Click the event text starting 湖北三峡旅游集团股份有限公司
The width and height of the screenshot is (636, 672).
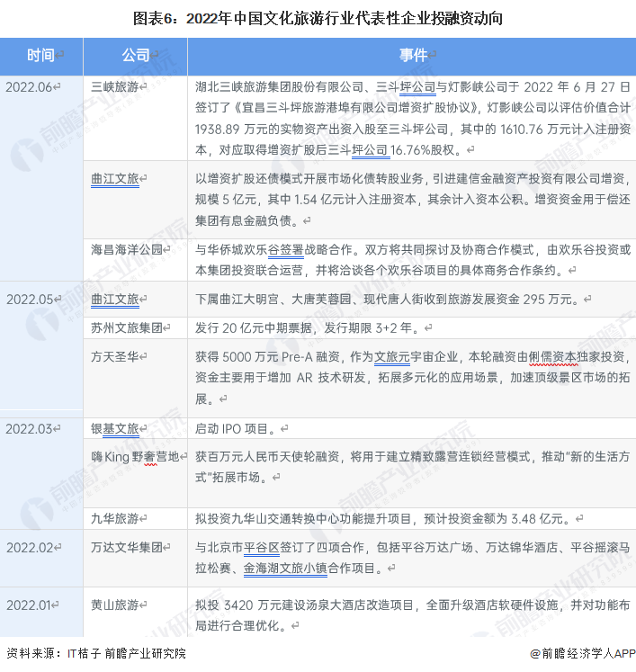[x=413, y=118]
